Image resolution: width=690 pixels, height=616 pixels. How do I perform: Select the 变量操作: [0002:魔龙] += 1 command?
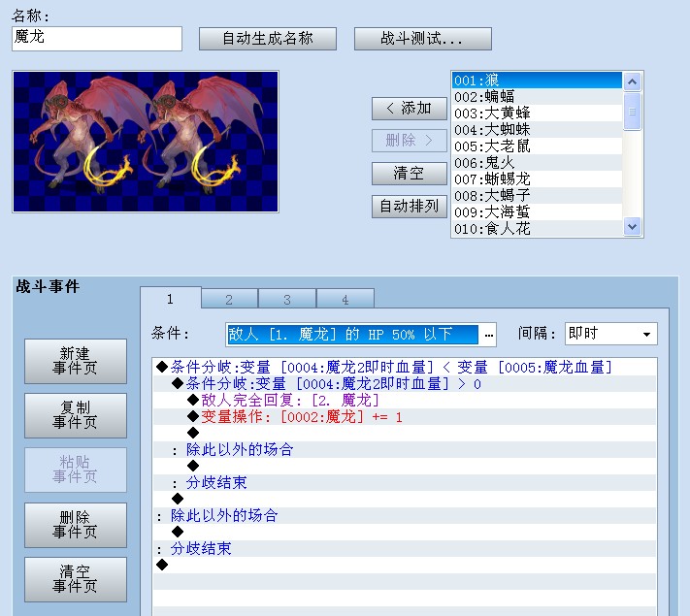[x=405, y=417]
